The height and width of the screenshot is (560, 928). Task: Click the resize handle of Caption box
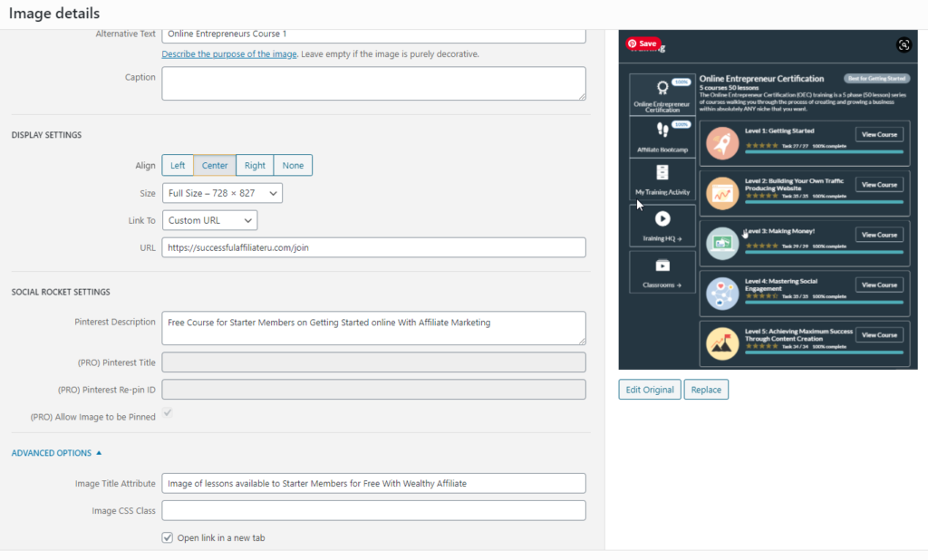[582, 96]
